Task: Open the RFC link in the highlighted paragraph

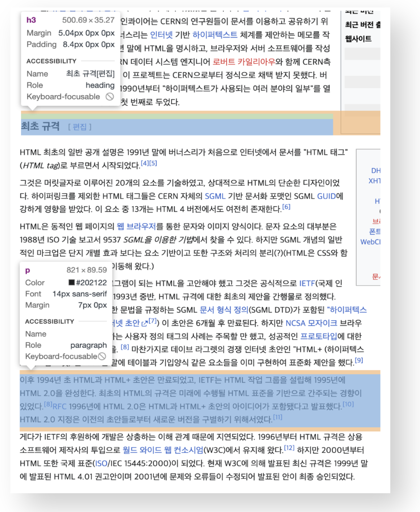Action: point(59,406)
